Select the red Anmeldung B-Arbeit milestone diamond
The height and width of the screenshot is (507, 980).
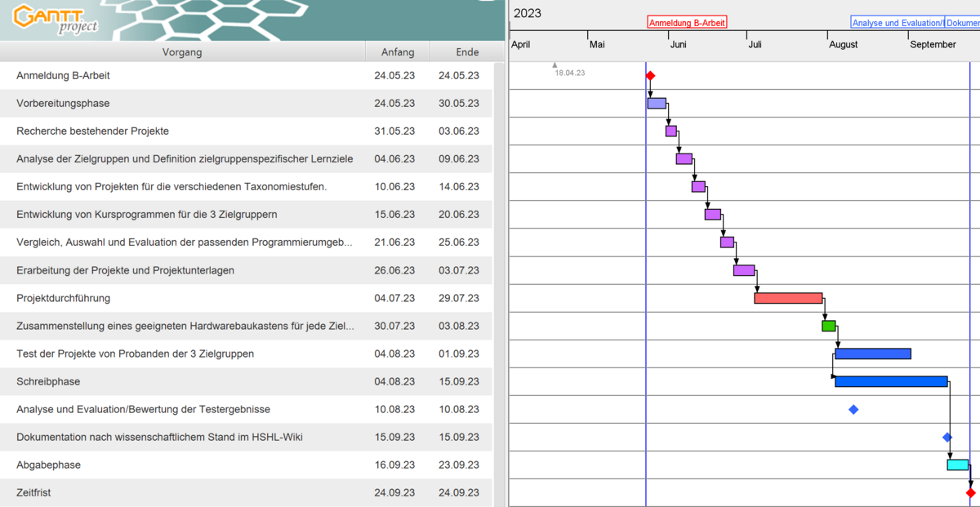click(650, 76)
